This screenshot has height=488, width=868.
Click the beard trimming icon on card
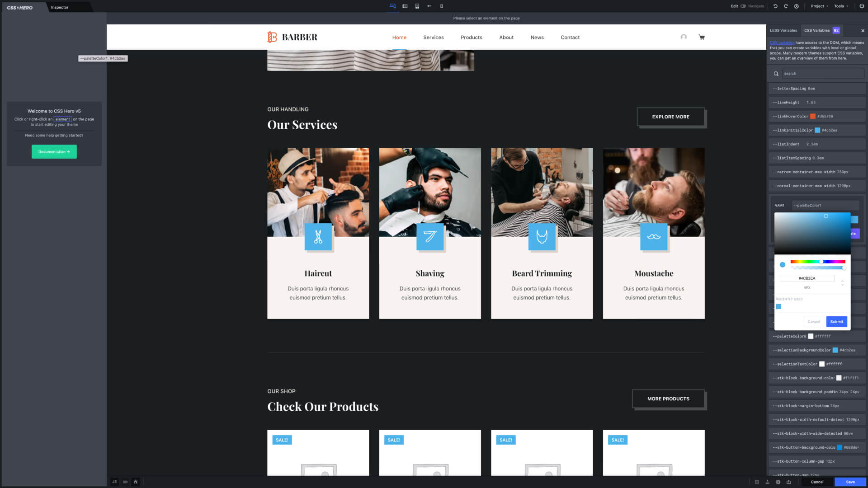pyautogui.click(x=541, y=237)
